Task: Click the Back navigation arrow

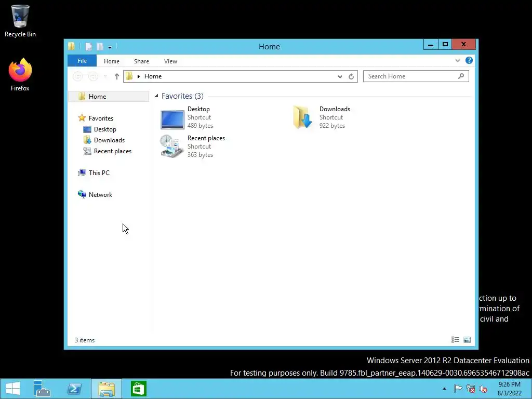Action: tap(78, 76)
